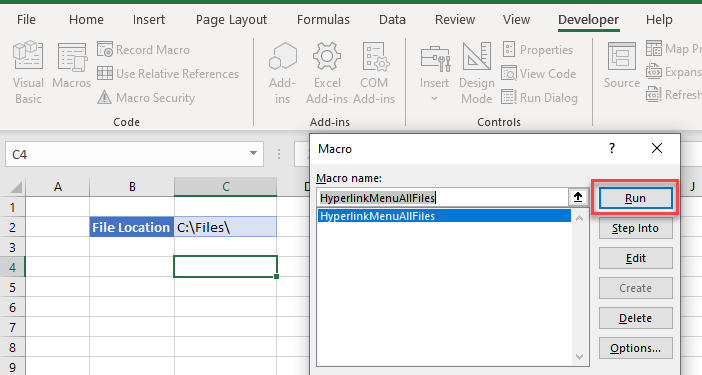The image size is (702, 375).
Task: Click the Refresh Data icon
Action: click(654, 94)
